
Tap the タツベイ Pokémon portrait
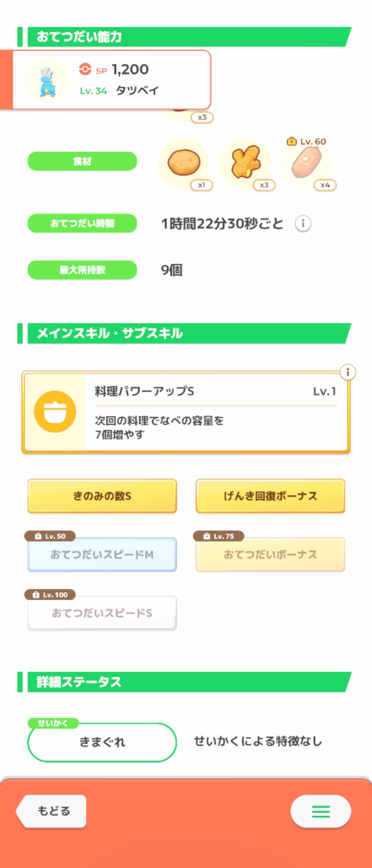(46, 80)
